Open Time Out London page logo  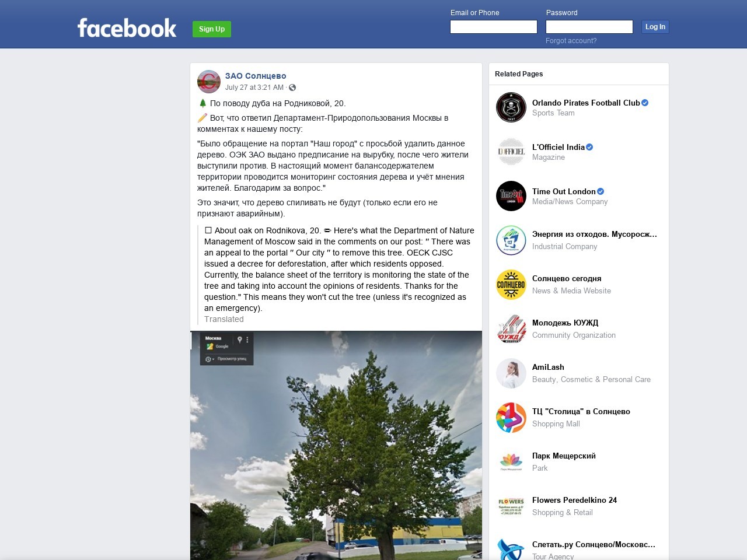[x=511, y=196]
